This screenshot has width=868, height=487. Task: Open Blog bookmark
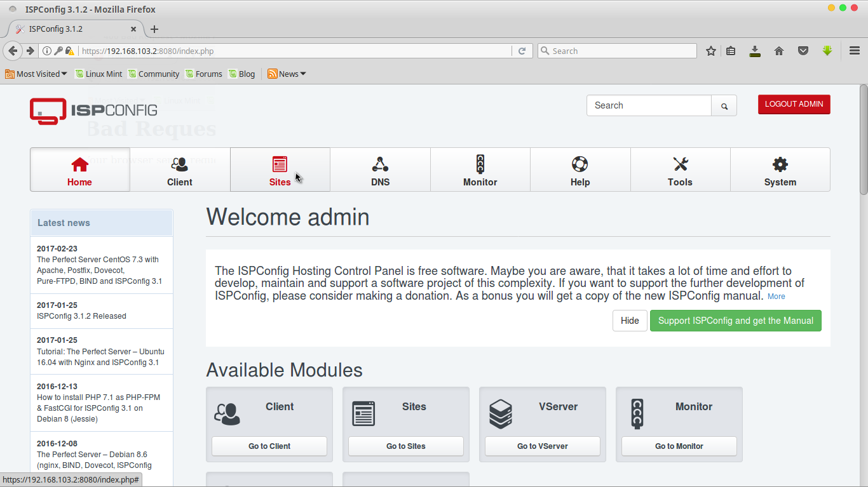coord(241,74)
